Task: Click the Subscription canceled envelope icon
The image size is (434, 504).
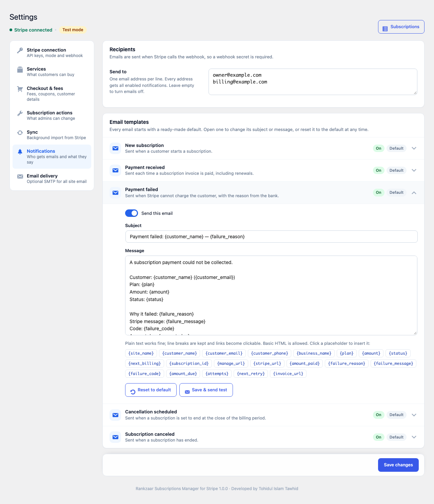Action: click(x=115, y=437)
